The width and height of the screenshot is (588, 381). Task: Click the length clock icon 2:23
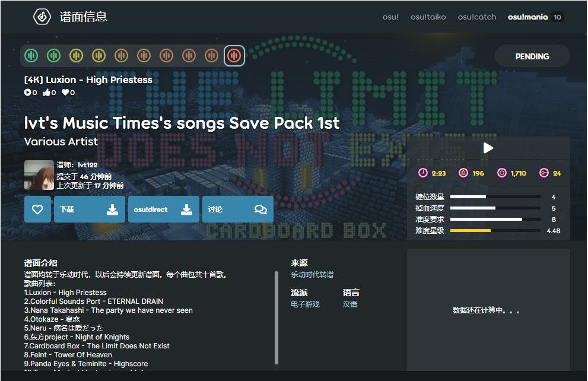coord(422,173)
